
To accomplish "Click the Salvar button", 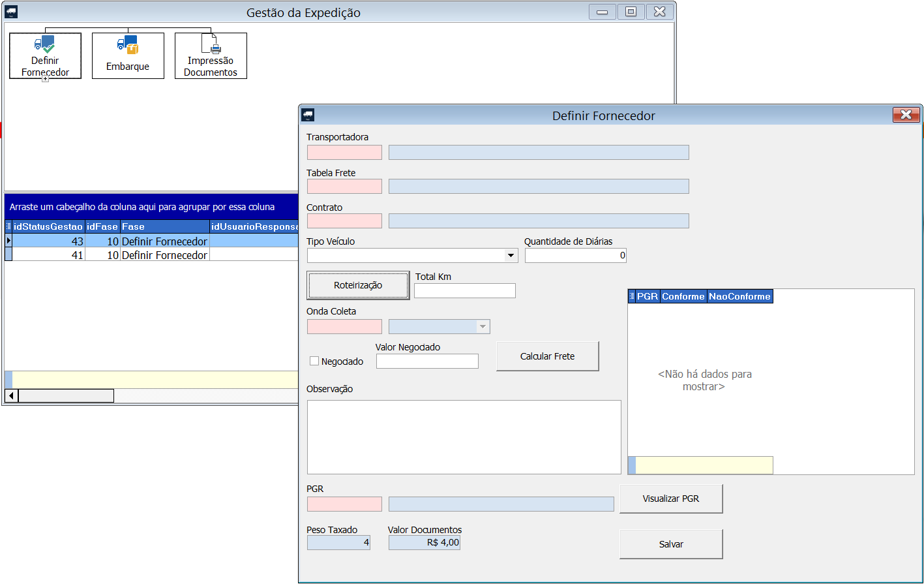I will [671, 544].
